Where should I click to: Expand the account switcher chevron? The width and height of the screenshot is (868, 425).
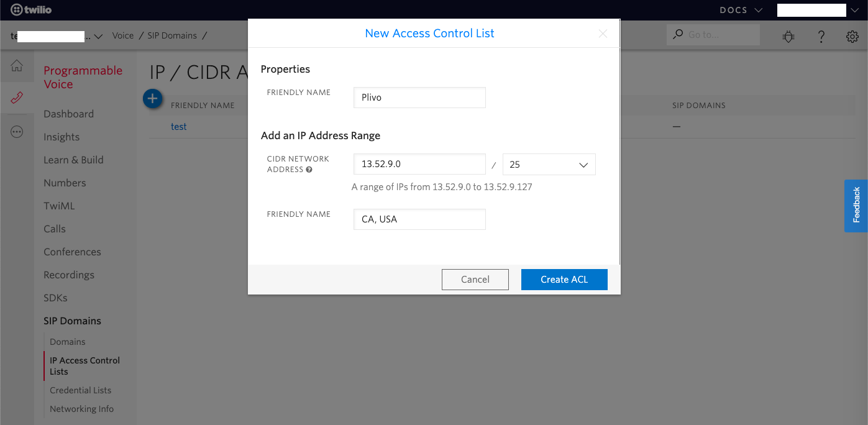[98, 36]
